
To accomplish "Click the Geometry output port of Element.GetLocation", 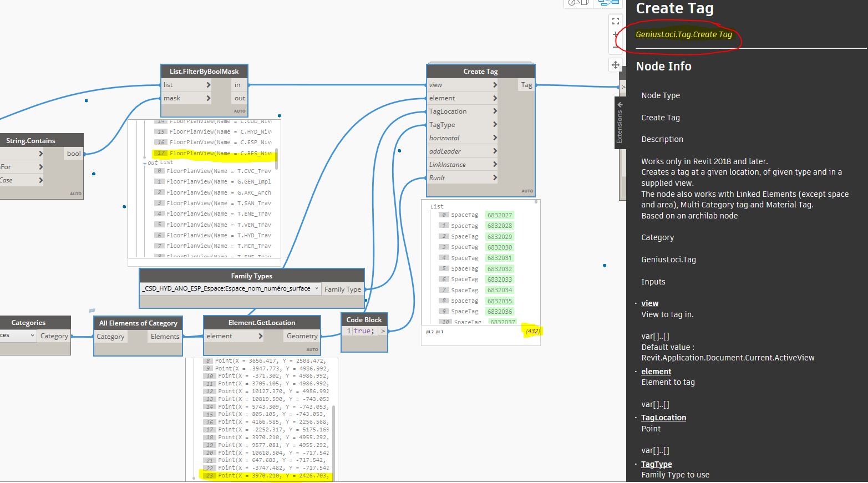I will tap(302, 336).
